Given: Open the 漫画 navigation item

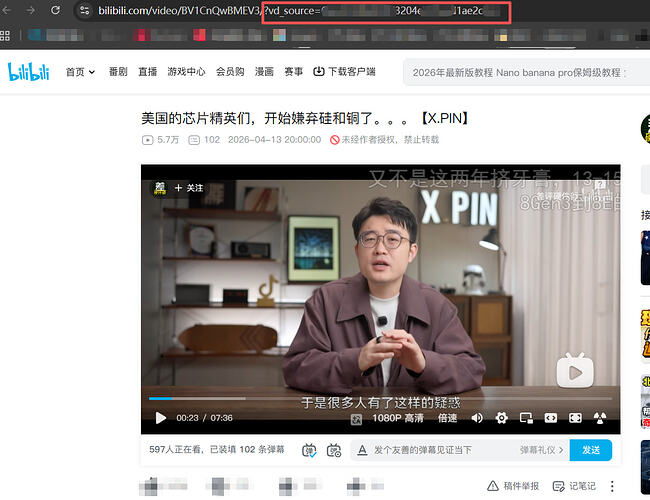Looking at the screenshot, I should (x=264, y=72).
